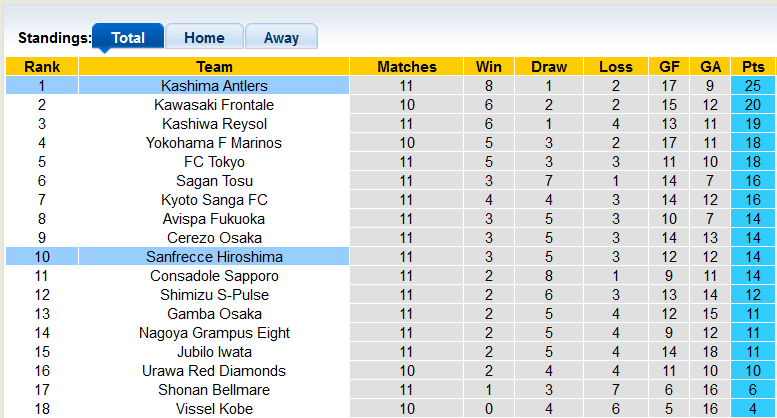Open Kyoto Sanga FC team
This screenshot has height=418, width=777.
coord(214,200)
